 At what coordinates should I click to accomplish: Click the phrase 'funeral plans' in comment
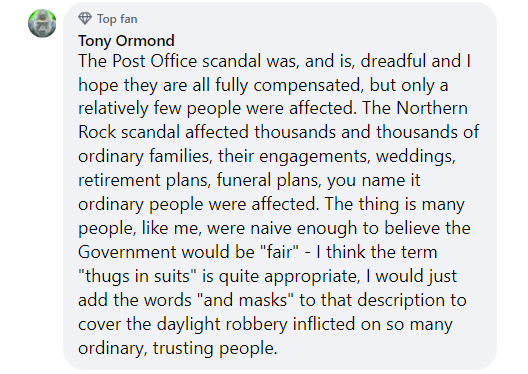[269, 180]
